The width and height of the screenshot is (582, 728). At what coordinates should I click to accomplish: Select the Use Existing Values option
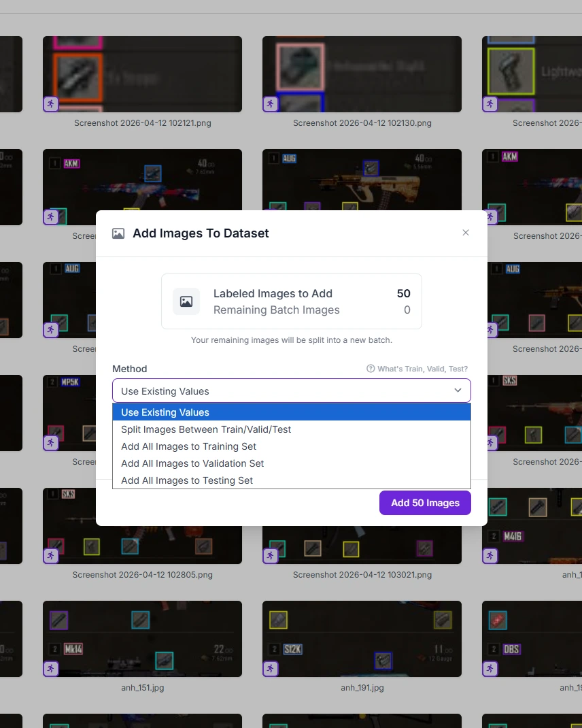(292, 412)
